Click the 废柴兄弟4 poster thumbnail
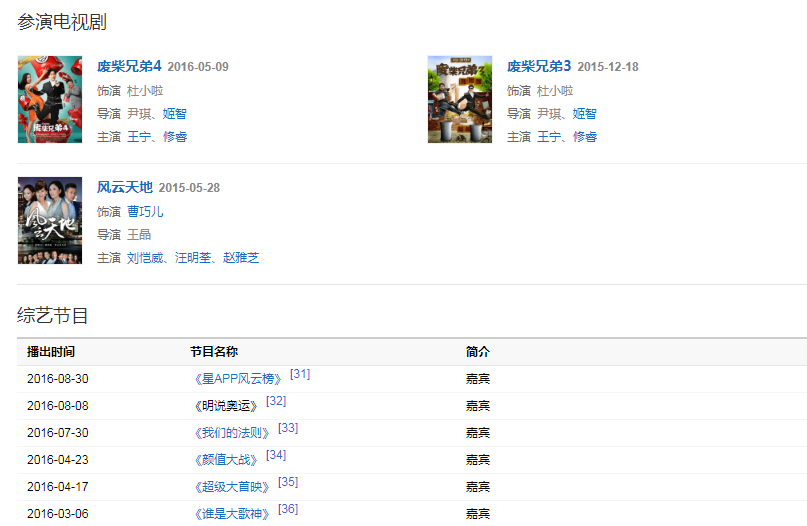Viewport: 807px width, 526px height. point(49,99)
